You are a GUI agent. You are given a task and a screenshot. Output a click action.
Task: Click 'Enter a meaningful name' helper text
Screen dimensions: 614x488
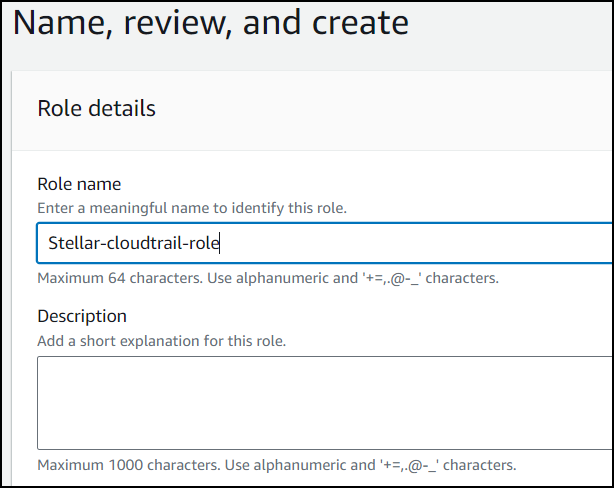pyautogui.click(x=193, y=208)
